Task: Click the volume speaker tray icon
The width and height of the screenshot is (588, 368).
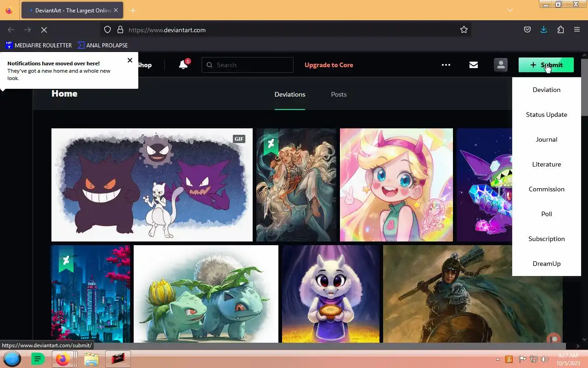Action: (x=545, y=359)
